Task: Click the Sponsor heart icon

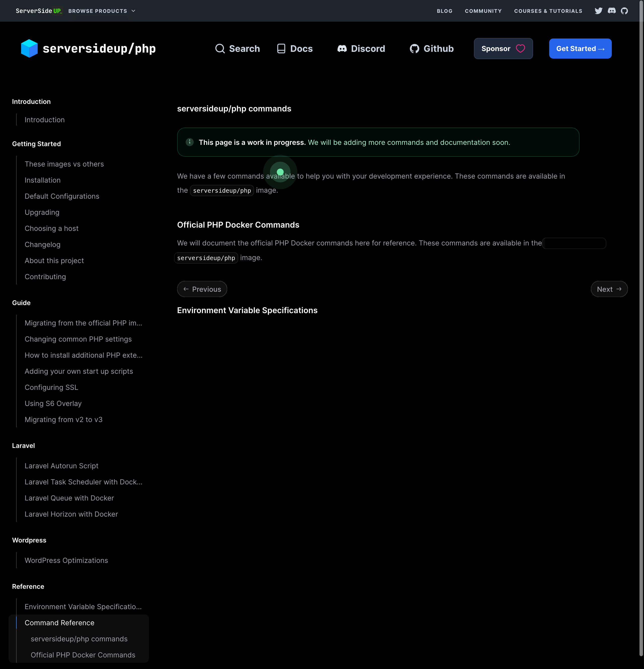Action: (x=520, y=49)
